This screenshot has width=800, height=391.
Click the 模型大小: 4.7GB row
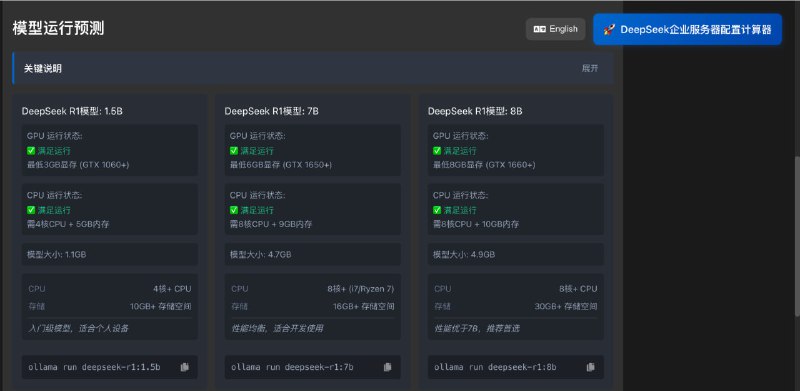pyautogui.click(x=313, y=254)
